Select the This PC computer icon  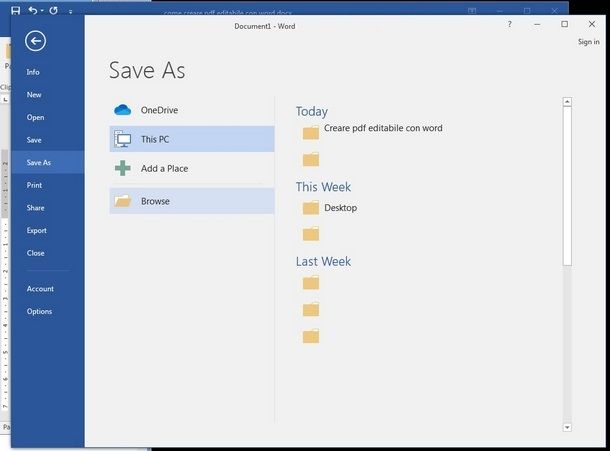[123, 139]
